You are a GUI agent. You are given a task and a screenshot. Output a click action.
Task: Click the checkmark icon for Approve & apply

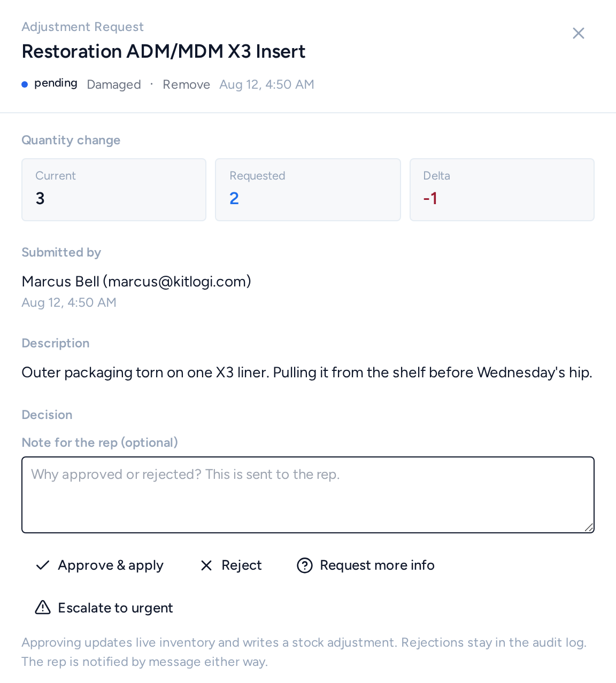(x=43, y=565)
